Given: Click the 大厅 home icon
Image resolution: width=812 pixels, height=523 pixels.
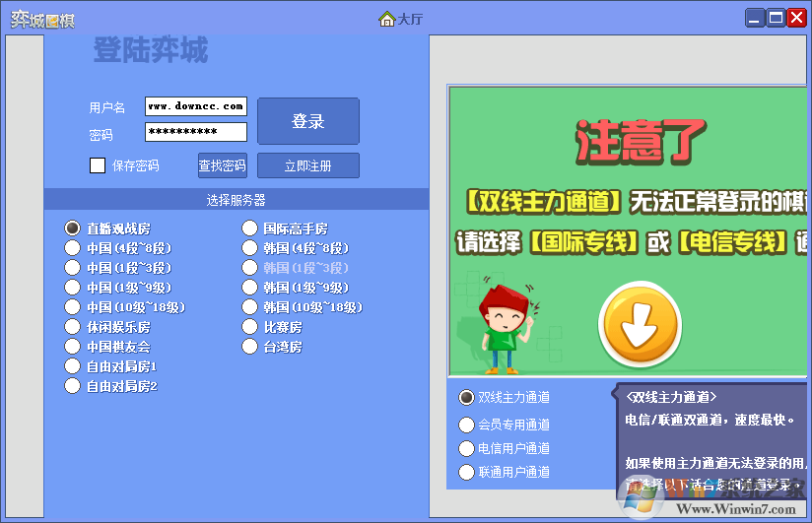Looking at the screenshot, I should click(x=387, y=19).
